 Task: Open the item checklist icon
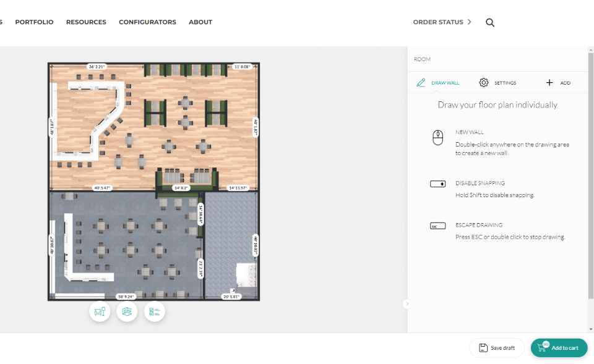tap(155, 311)
